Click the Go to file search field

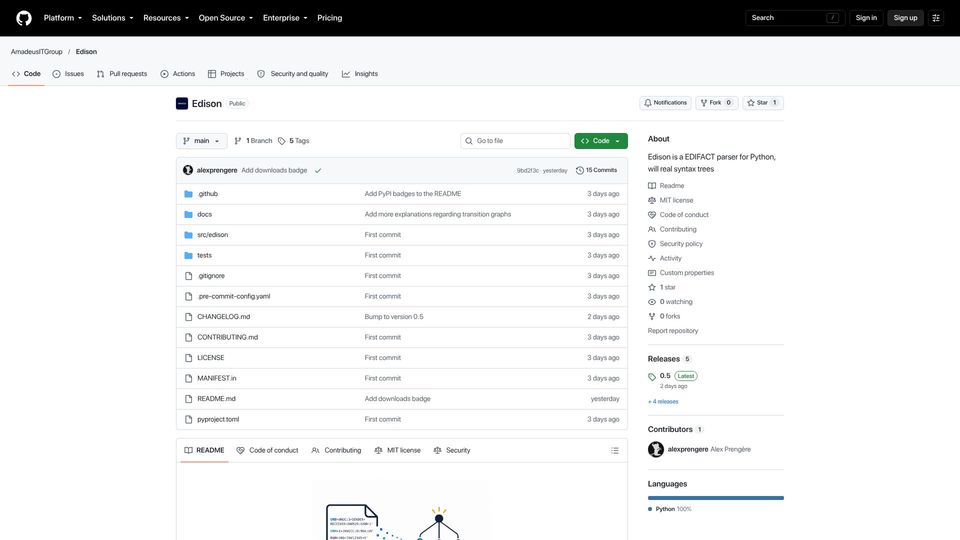point(515,141)
